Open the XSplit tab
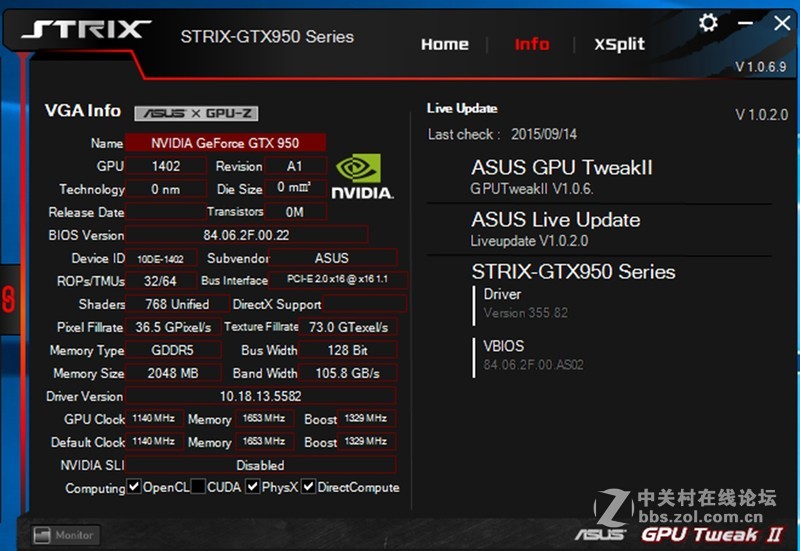Screen dimensions: 800x551 coord(619,44)
